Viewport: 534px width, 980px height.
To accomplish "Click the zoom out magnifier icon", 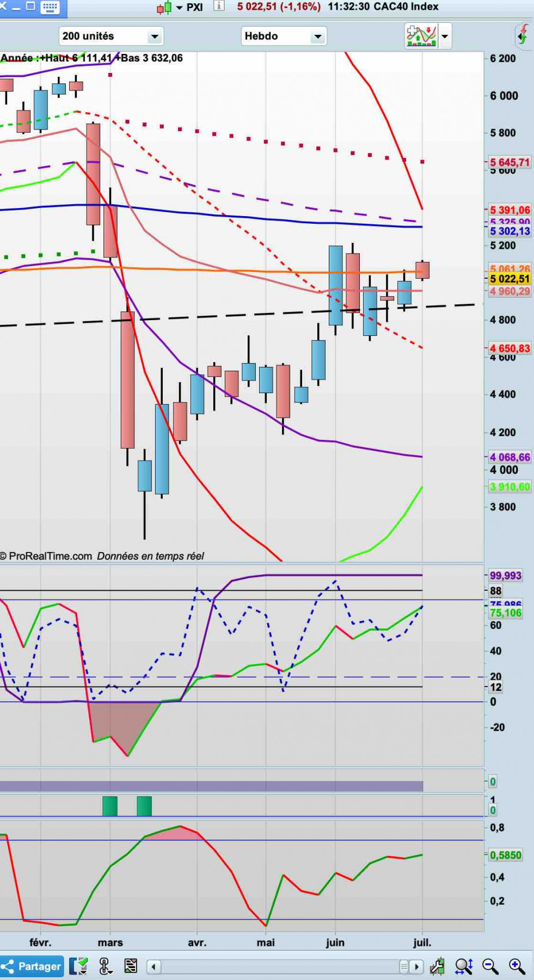I will click(x=490, y=966).
